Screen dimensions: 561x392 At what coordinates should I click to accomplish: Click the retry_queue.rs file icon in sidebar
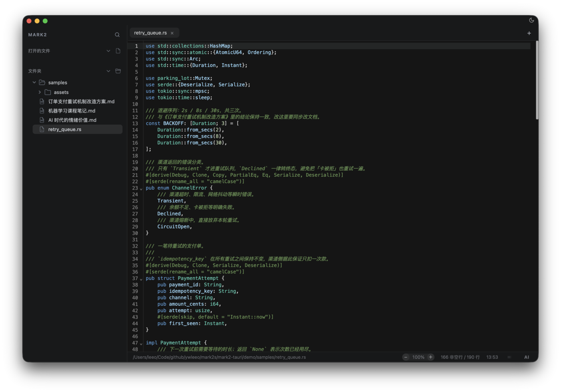42,129
